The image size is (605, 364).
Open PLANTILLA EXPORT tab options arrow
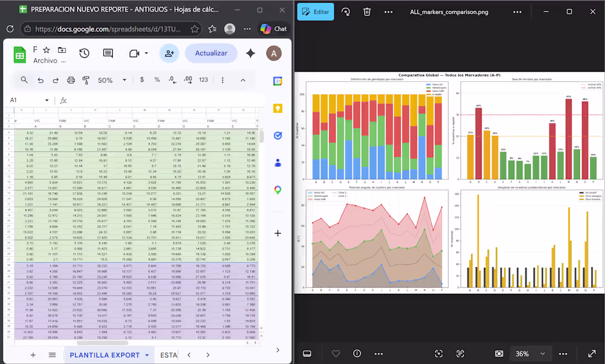pyautogui.click(x=147, y=355)
